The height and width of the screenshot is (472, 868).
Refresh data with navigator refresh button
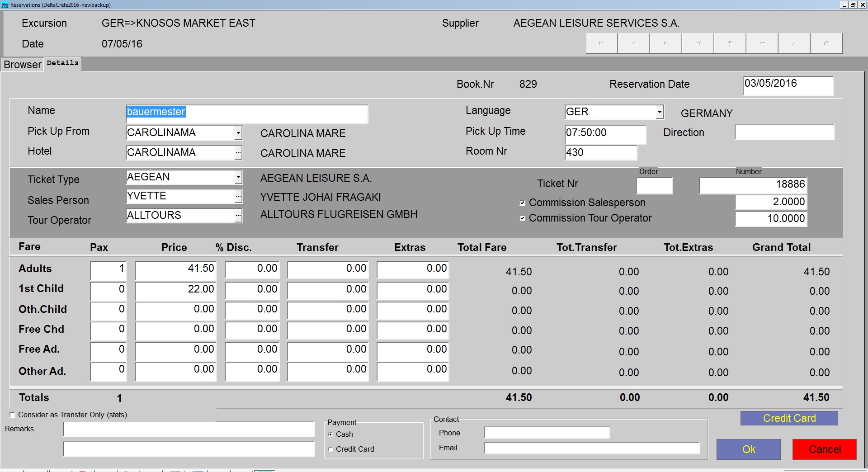point(826,43)
